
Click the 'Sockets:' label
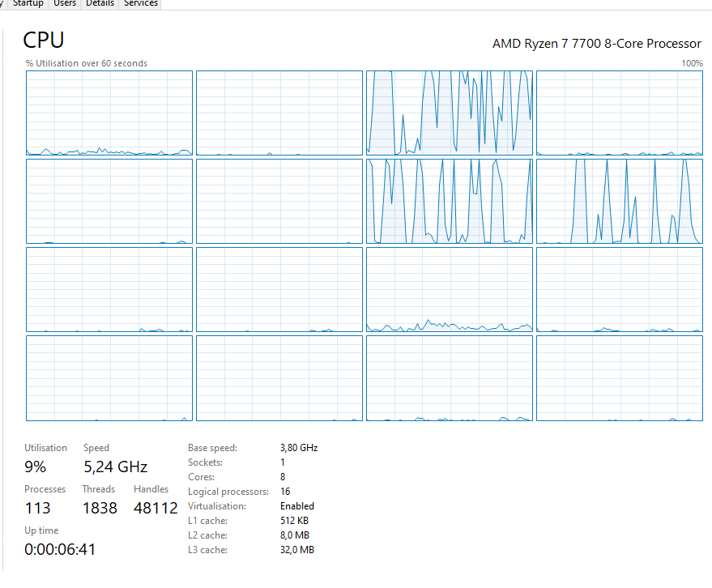tap(205, 462)
